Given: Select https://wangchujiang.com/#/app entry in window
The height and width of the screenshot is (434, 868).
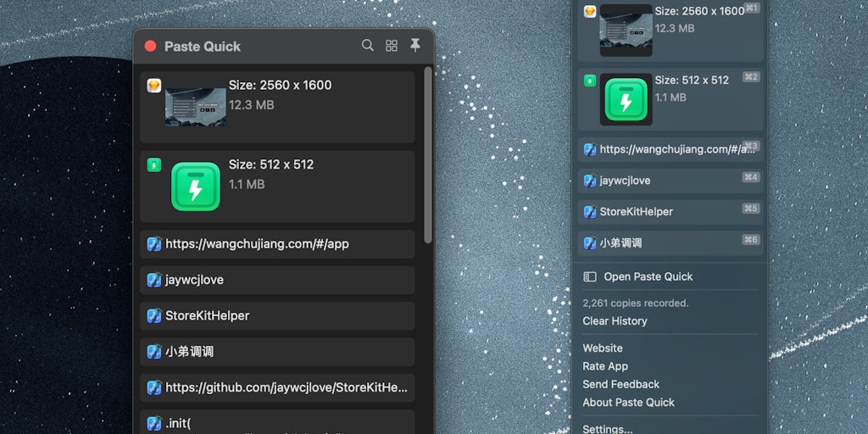Looking at the screenshot, I should (277, 244).
